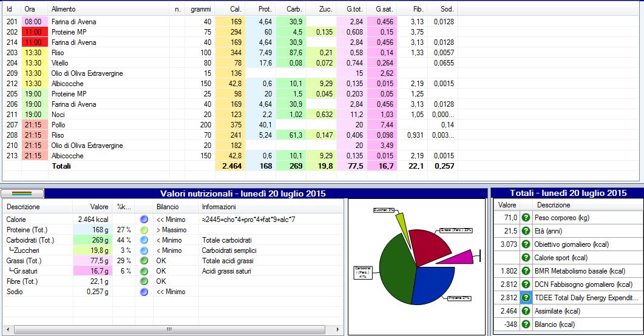This screenshot has width=644, height=336.
Task: Sort meal table by Ora column header
Action: coord(29,10)
